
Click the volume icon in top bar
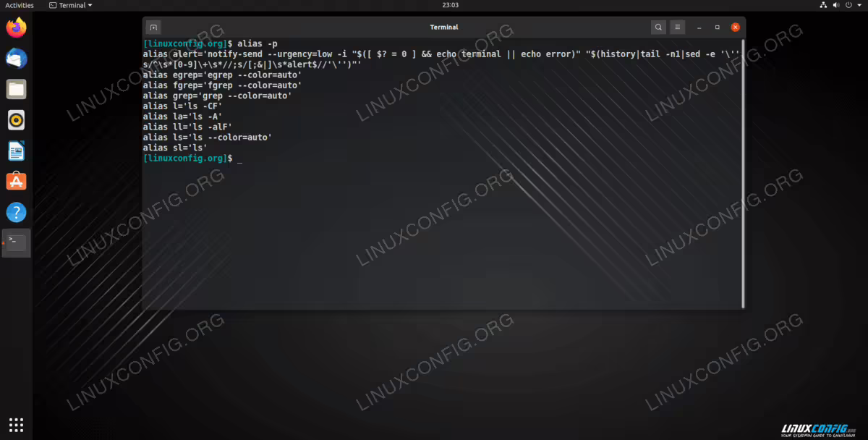click(838, 5)
